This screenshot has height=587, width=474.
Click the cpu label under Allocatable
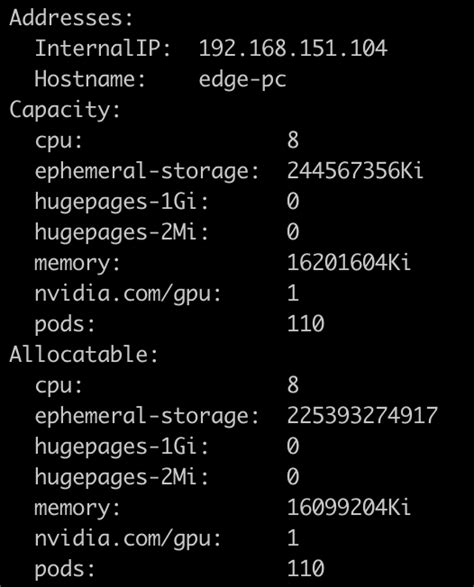(x=59, y=386)
